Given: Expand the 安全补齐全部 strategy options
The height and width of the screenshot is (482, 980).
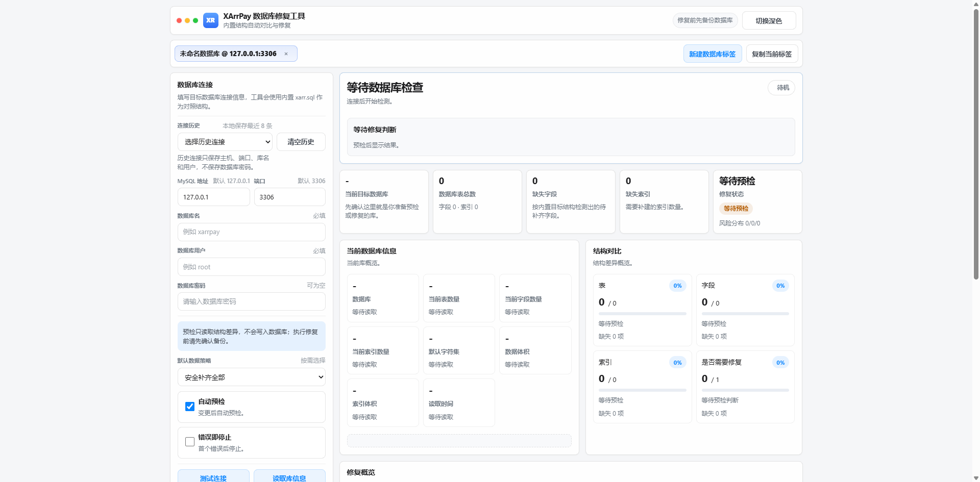Looking at the screenshot, I should 251,377.
